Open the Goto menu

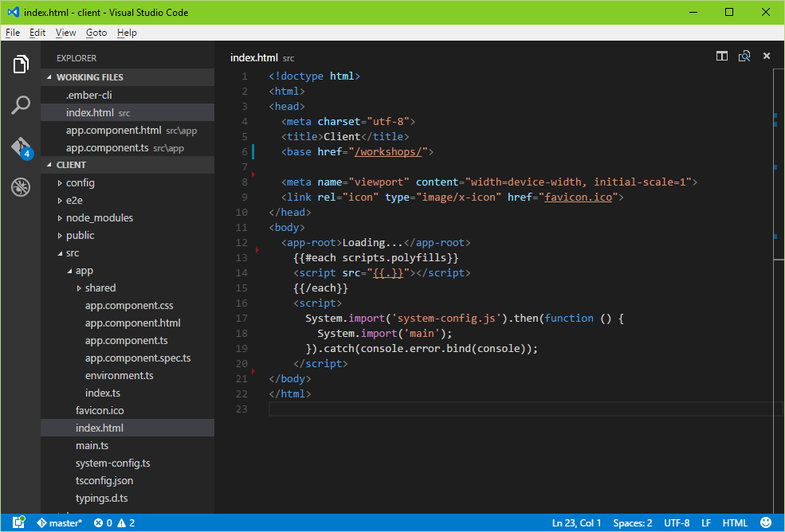[x=96, y=33]
